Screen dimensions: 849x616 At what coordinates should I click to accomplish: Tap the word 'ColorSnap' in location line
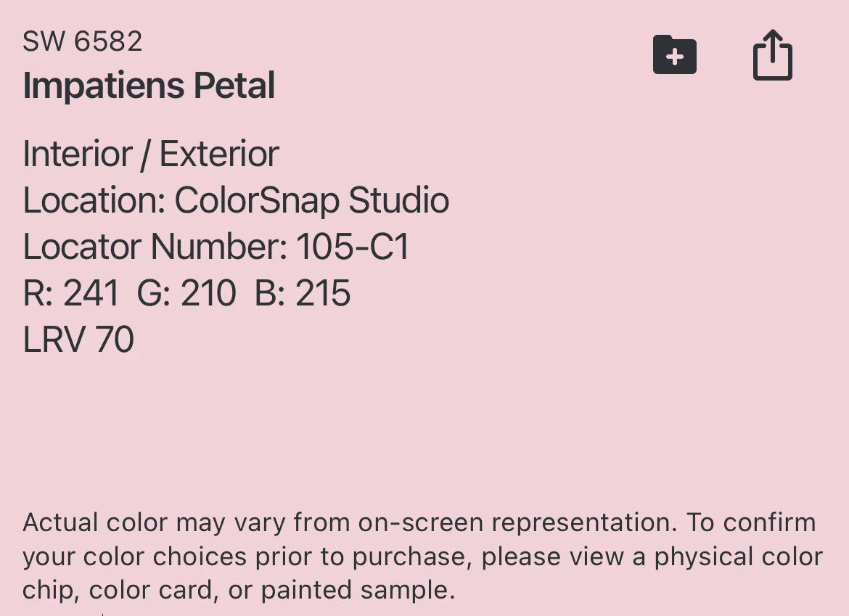coord(257,201)
